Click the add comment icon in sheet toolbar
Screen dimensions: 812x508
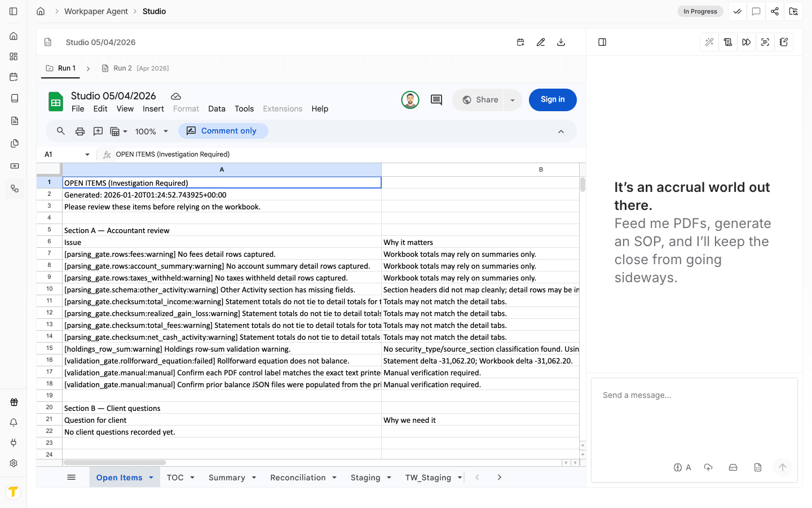pyautogui.click(x=98, y=131)
